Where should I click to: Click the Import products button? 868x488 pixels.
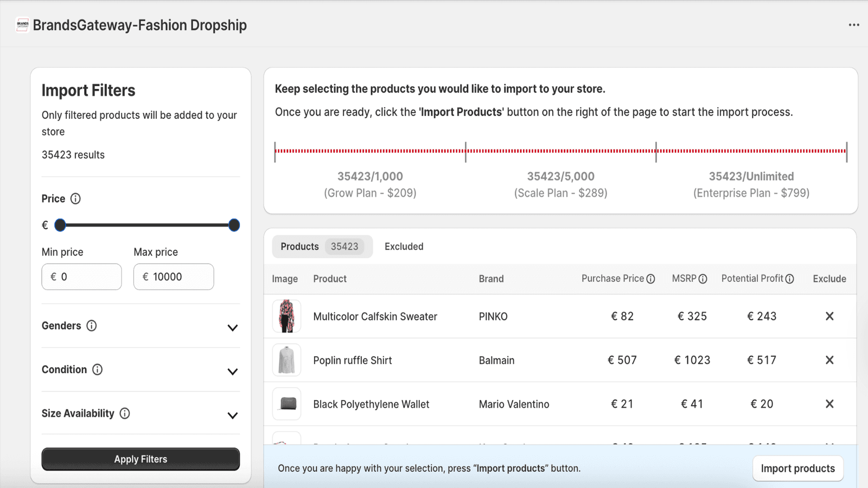797,468
